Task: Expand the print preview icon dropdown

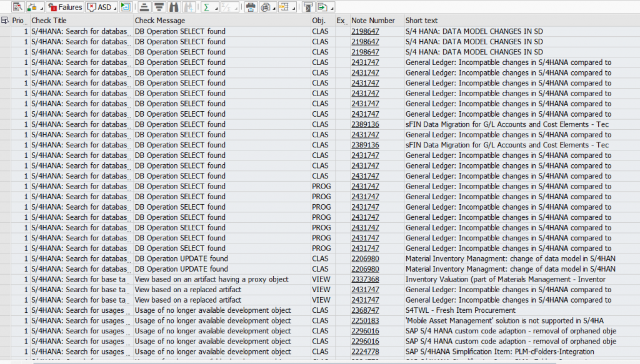Action: click(274, 9)
